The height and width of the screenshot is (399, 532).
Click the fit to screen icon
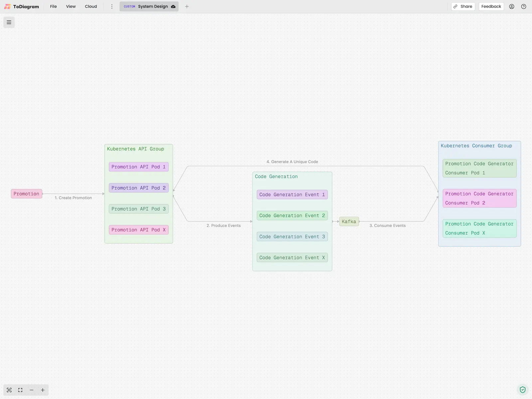tap(20, 390)
